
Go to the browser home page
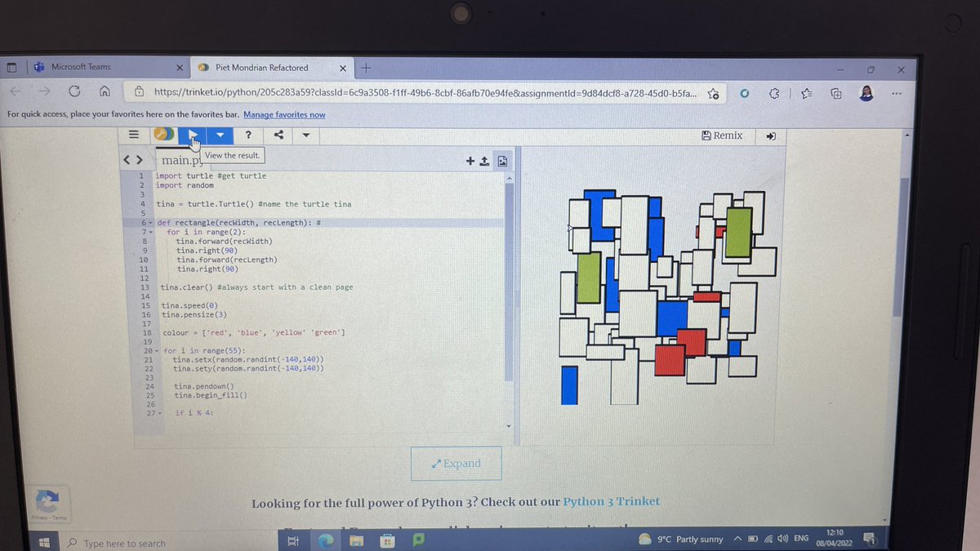point(104,91)
